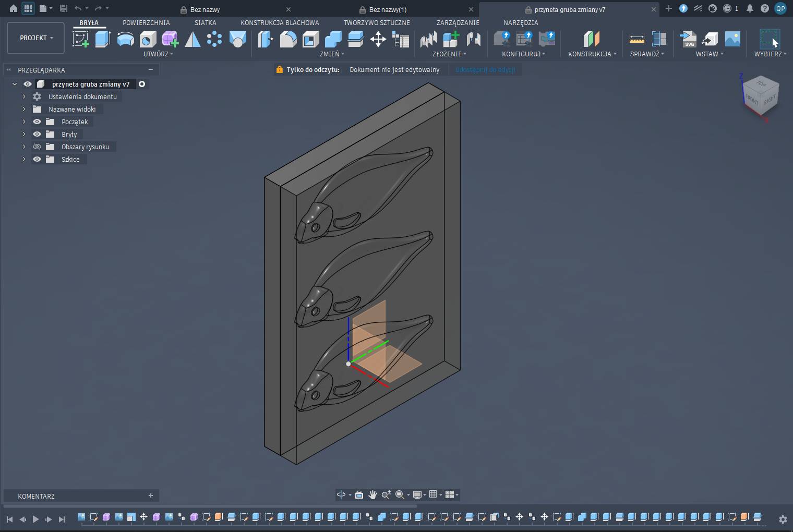Click the notifications bell icon
This screenshot has height=532, width=793.
[750, 8]
